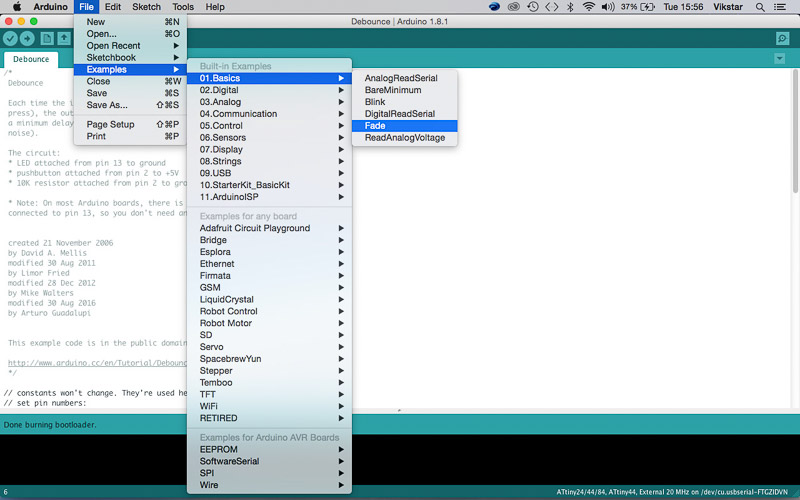Screen dimensions: 800x500
Task: Open the Tools menu
Action: tap(183, 7)
